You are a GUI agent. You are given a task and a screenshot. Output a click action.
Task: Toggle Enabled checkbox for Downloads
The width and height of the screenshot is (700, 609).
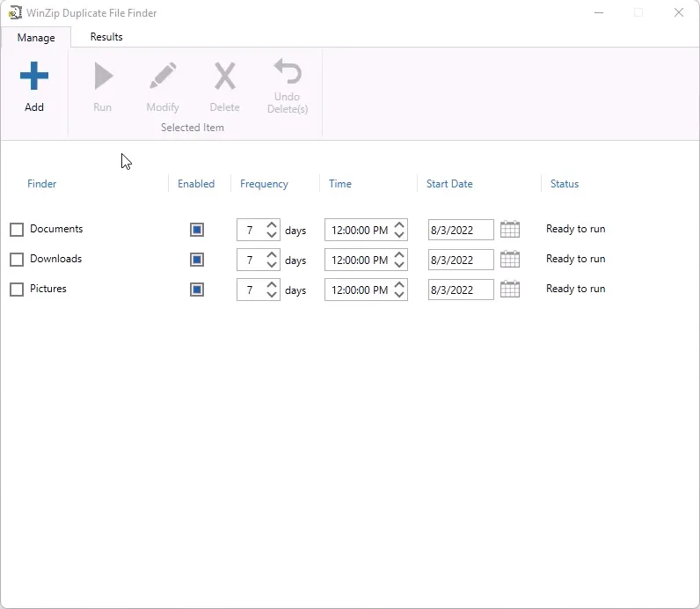pyautogui.click(x=197, y=260)
